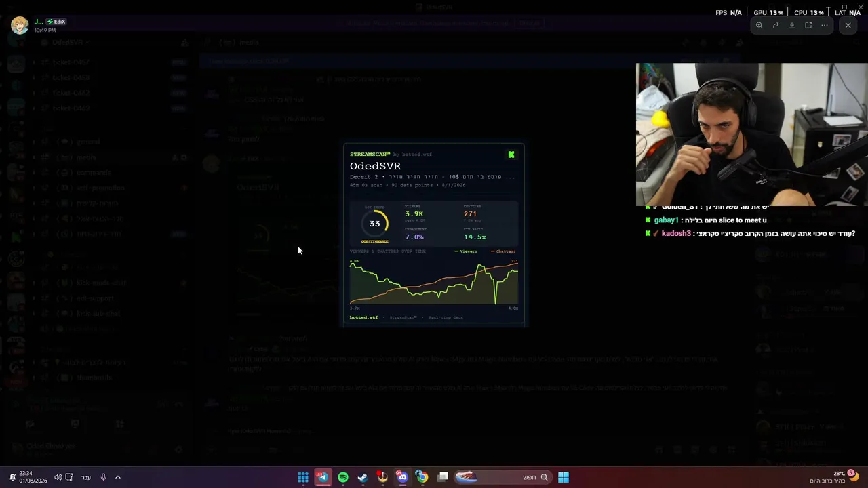The width and height of the screenshot is (868, 488).
Task: Click the 14.5x ratio value
Action: tap(475, 237)
